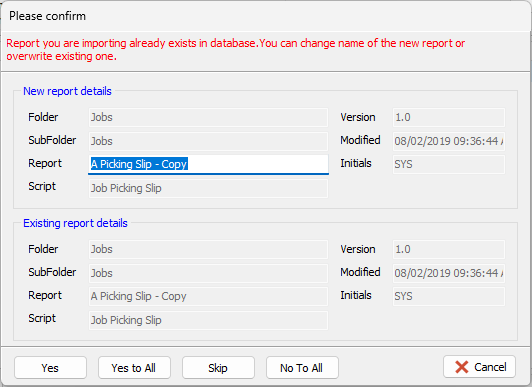This screenshot has width=532, height=387.
Task: Click the new report Folder field
Action: 208,117
